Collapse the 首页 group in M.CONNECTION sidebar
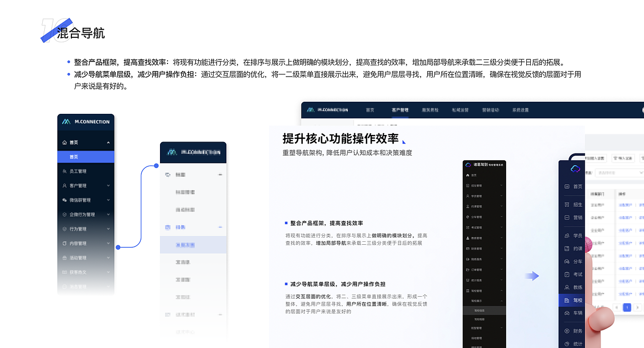Viewport: 644px width, 348px height. click(x=108, y=143)
